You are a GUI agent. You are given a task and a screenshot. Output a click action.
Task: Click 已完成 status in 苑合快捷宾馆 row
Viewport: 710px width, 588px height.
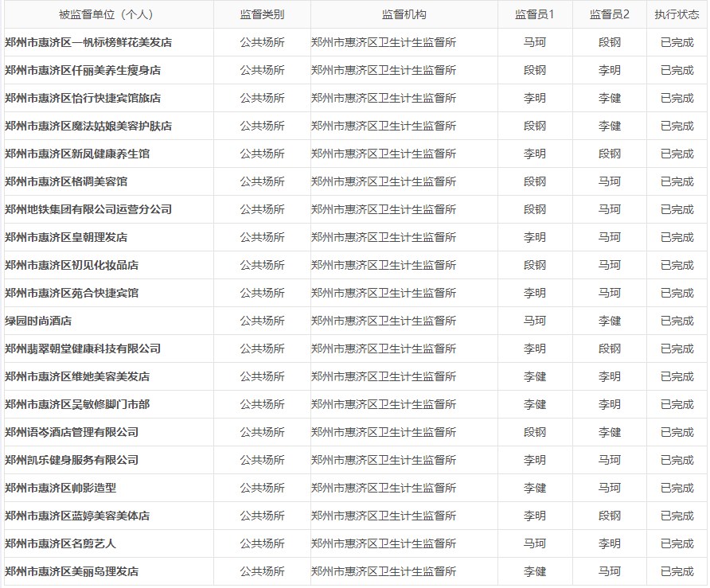(x=677, y=293)
